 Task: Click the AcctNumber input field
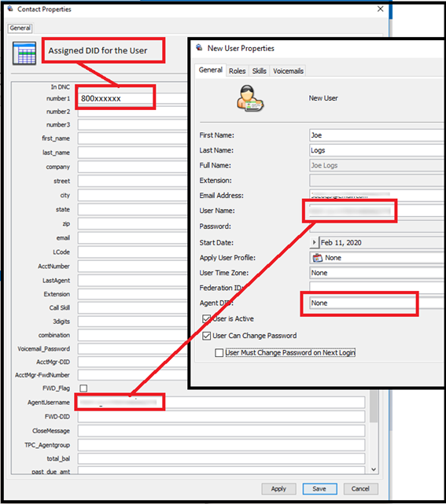[x=132, y=266]
